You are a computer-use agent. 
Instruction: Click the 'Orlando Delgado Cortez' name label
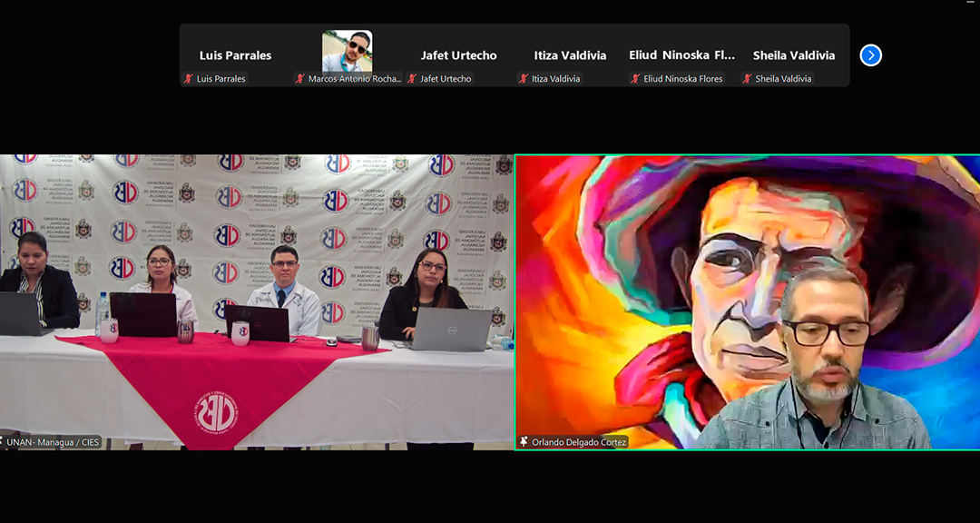579,442
